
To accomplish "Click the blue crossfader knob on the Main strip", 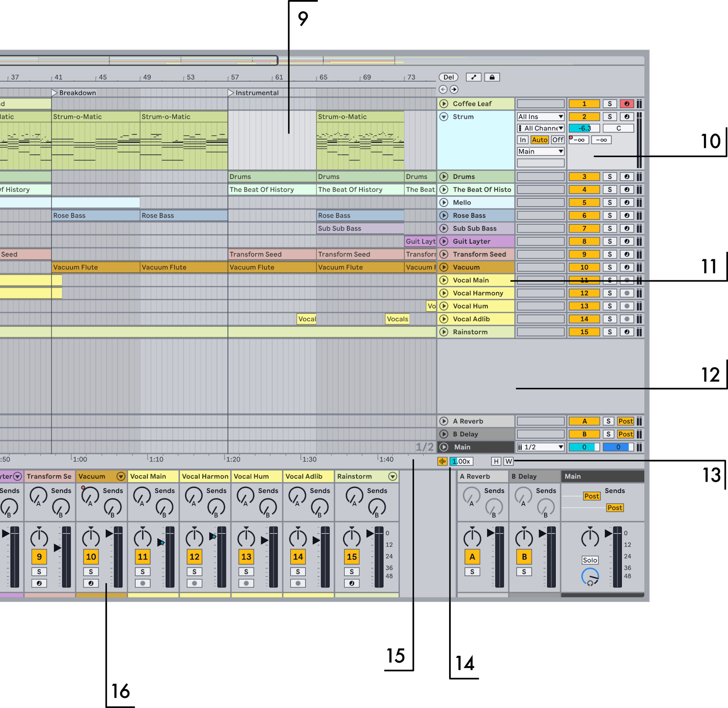I will 590,576.
